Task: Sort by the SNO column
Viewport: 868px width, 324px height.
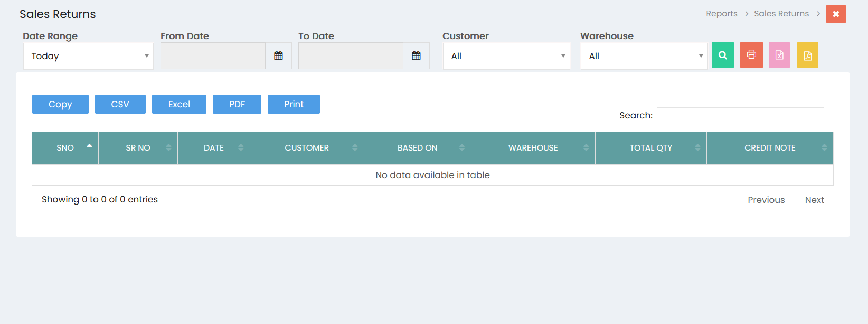Action: coord(65,148)
